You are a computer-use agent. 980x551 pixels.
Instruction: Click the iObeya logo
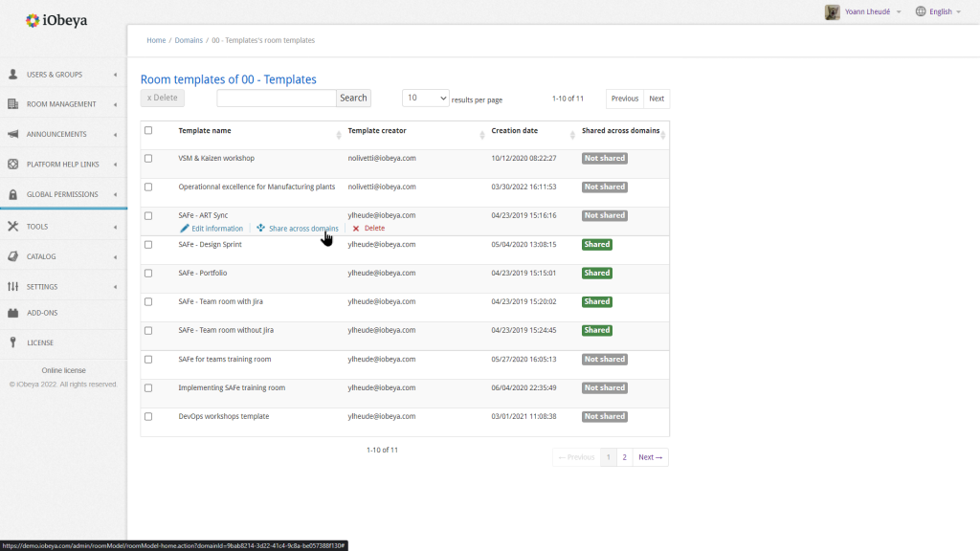tap(56, 21)
